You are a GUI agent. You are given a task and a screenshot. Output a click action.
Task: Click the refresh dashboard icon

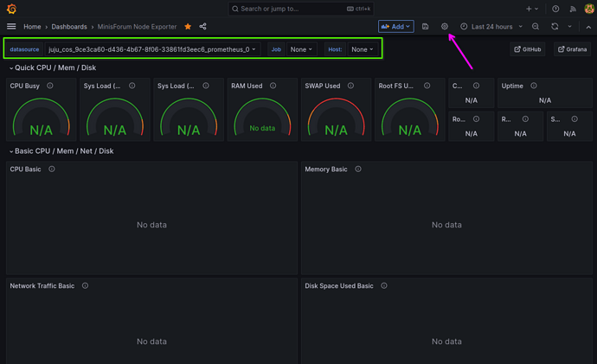[555, 27]
